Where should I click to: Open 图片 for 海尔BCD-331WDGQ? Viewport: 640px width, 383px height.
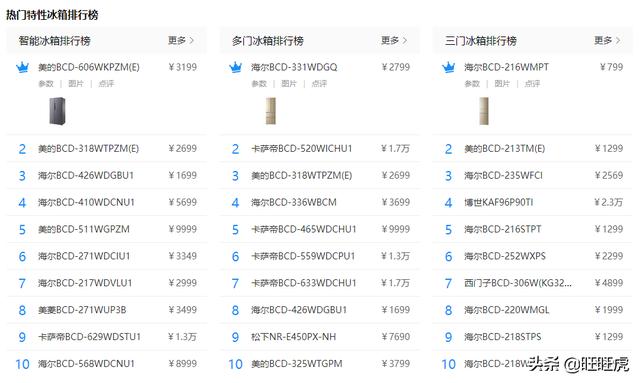click(x=289, y=84)
